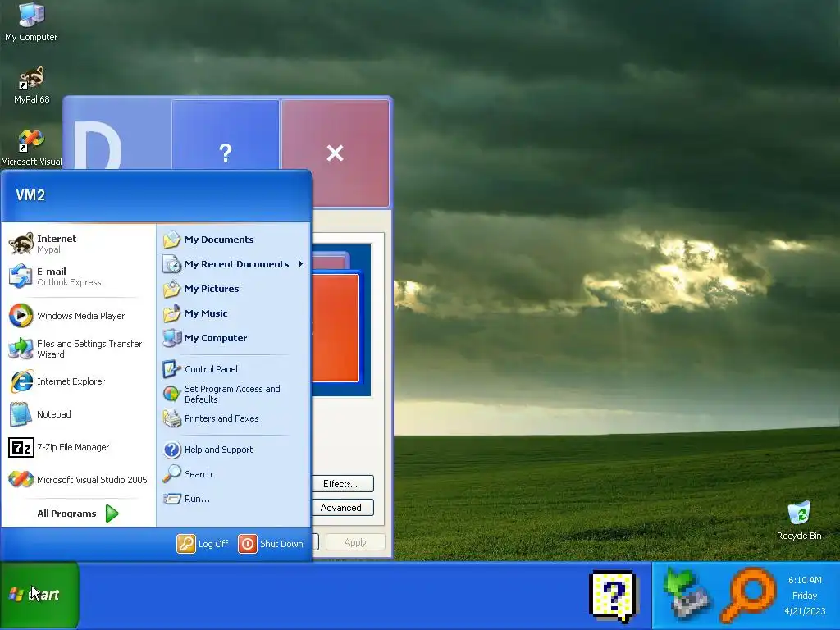Image resolution: width=840 pixels, height=630 pixels.
Task: Close the dialog with the X button
Action: (336, 153)
